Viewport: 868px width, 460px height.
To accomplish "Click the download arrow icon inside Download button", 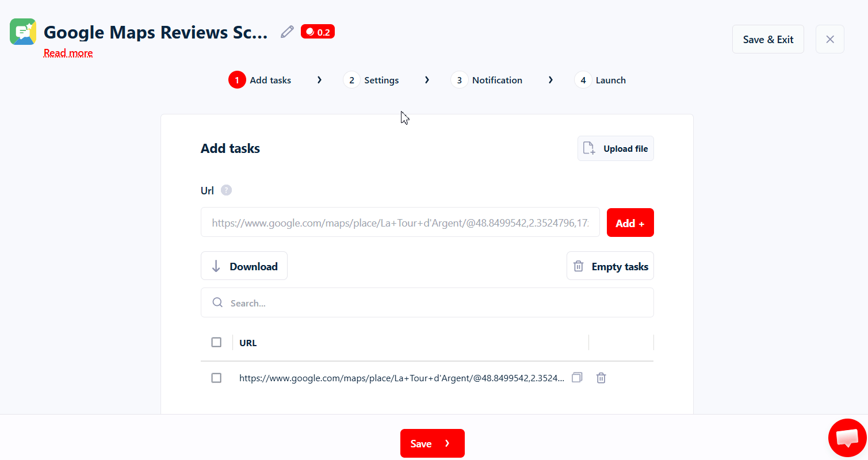I will tap(216, 266).
